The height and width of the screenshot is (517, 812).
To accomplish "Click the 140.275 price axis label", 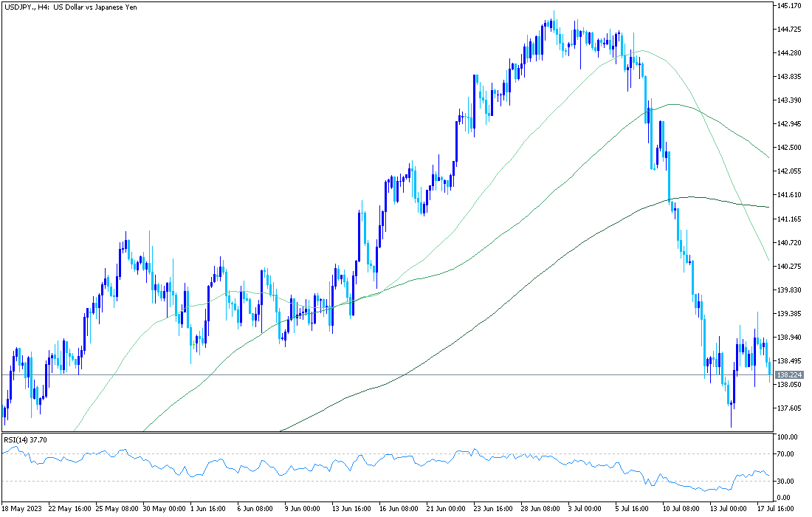I will 790,267.
